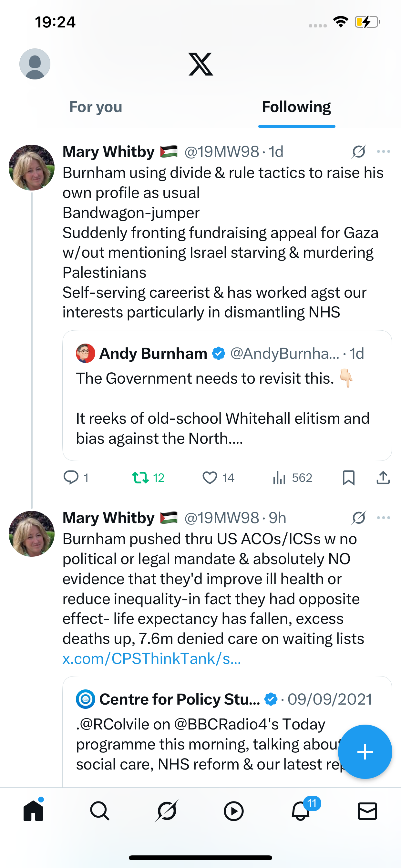Open Grok from the bottom navigation bar
The width and height of the screenshot is (401, 868).
(167, 811)
